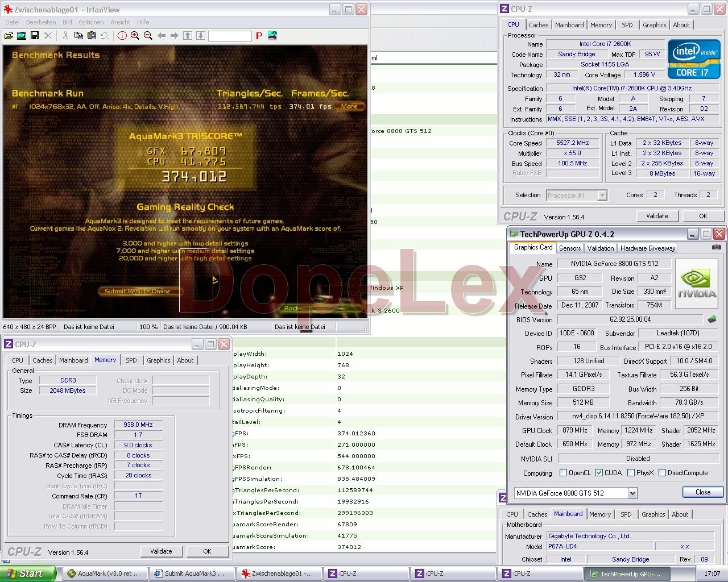This screenshot has height=582, width=728.
Task: Open the GeForce 8800 GTS 512 dropdown
Action: click(632, 493)
